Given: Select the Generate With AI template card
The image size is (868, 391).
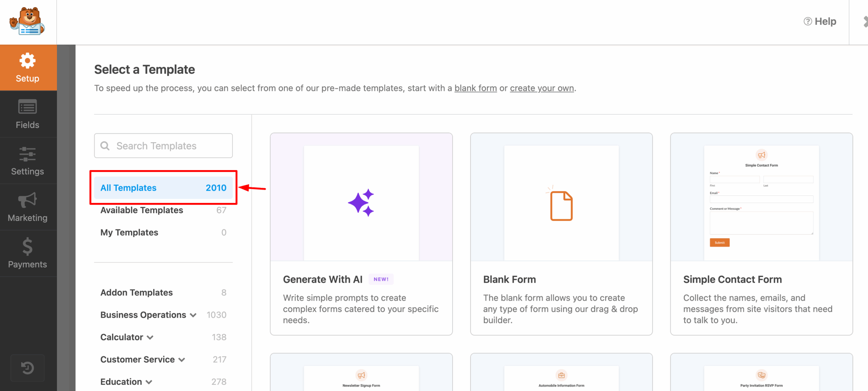Looking at the screenshot, I should (361, 234).
